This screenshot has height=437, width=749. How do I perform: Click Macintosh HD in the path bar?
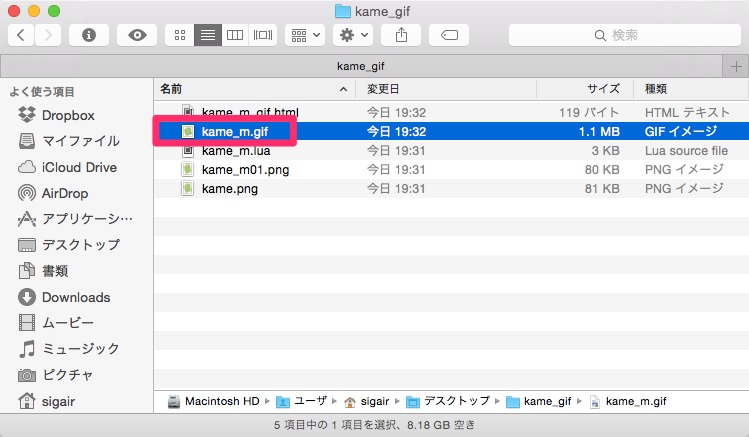(x=213, y=401)
